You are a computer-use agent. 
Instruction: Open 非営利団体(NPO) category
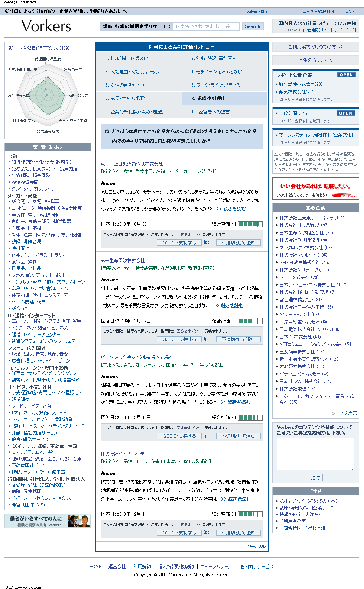tap(29, 505)
